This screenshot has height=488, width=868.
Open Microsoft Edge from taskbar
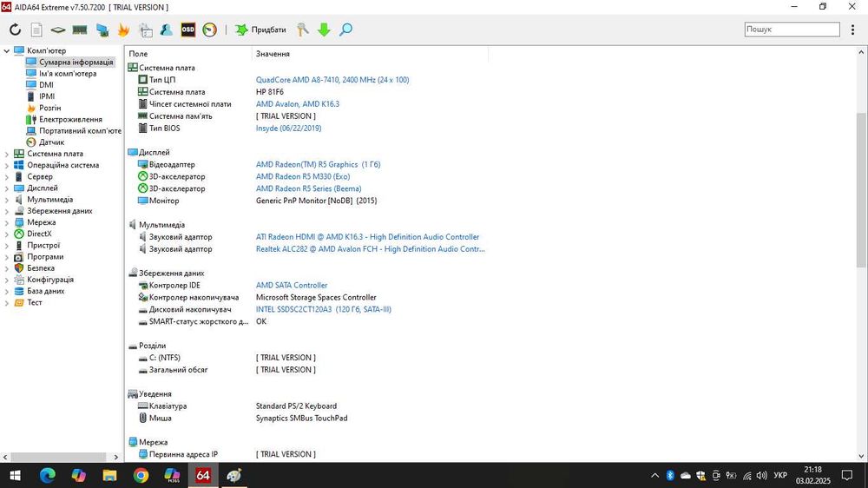pos(48,475)
